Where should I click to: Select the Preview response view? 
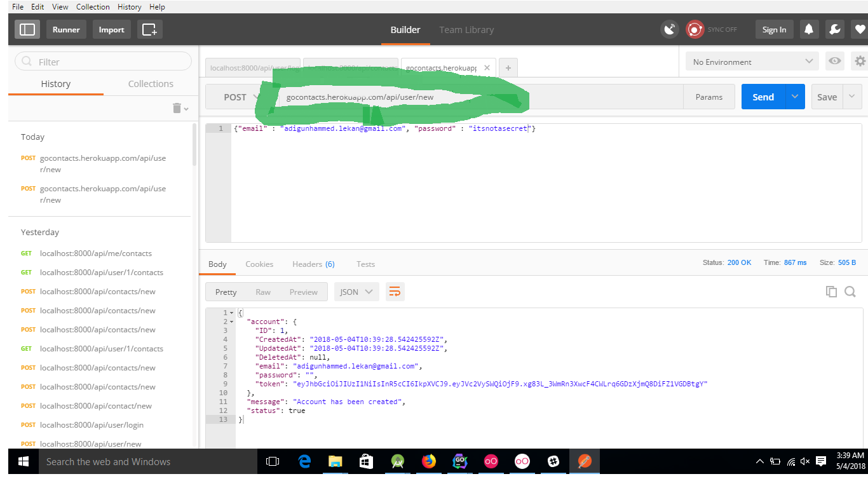tap(303, 292)
